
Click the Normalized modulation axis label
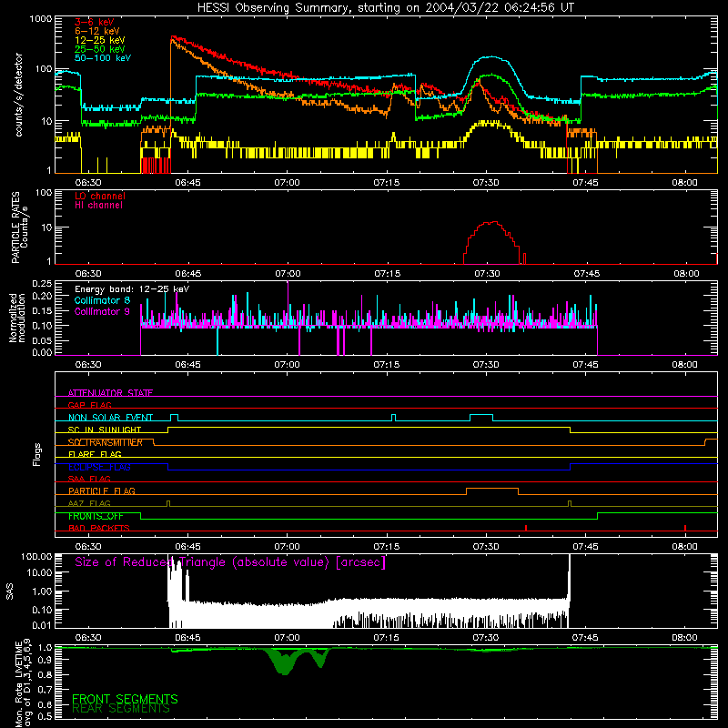coord(17,318)
